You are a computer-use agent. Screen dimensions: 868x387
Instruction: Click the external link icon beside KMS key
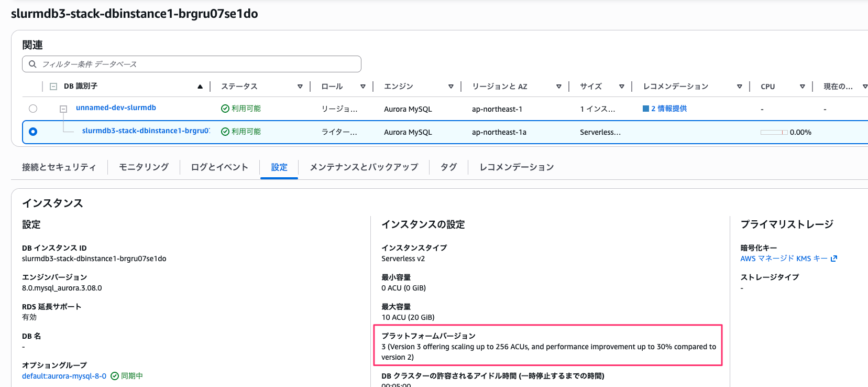tap(834, 259)
